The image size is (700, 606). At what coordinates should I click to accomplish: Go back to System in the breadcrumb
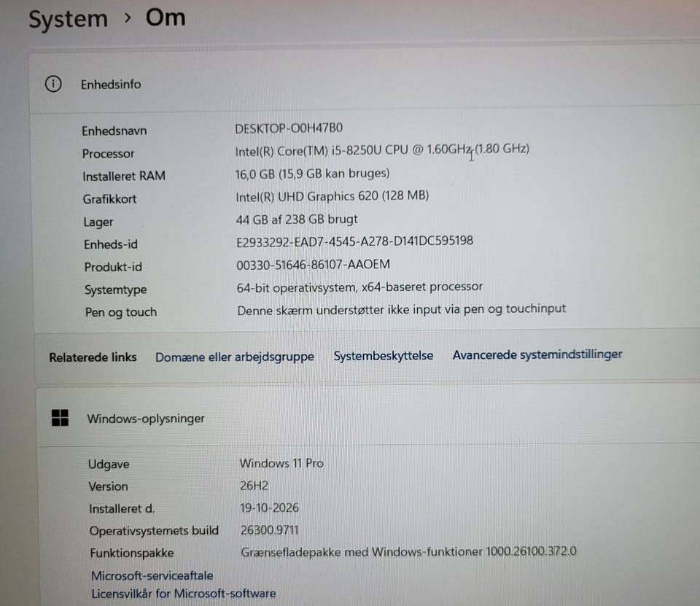click(68, 19)
